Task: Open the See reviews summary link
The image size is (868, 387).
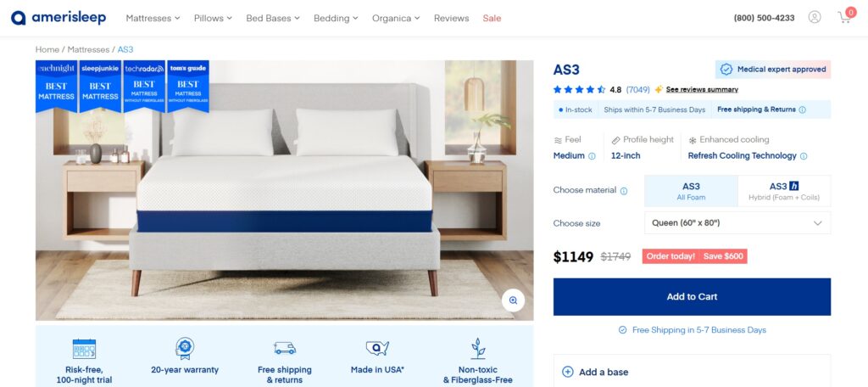Action: (702, 89)
